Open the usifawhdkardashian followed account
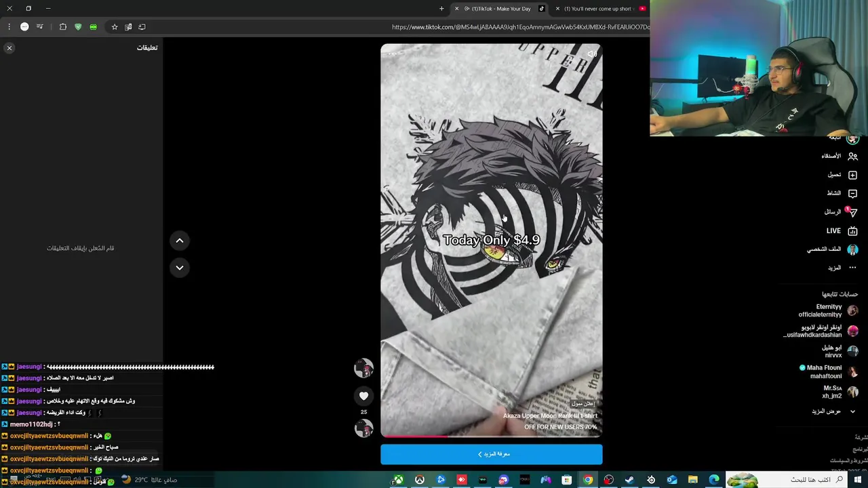 pyautogui.click(x=820, y=331)
